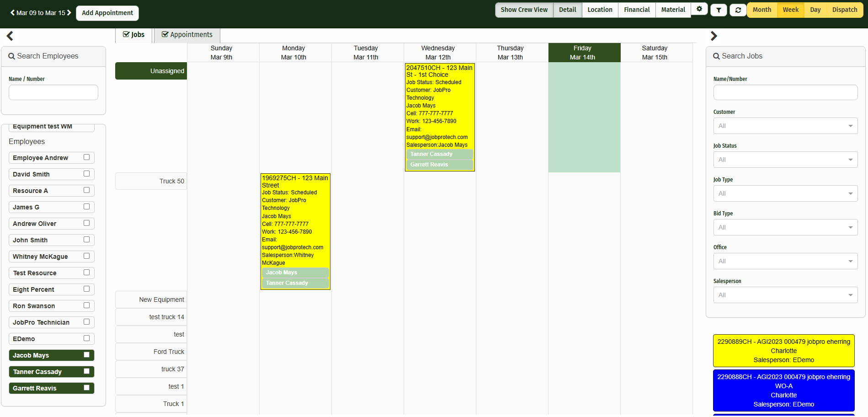Collapse the left employee panel

(x=10, y=36)
